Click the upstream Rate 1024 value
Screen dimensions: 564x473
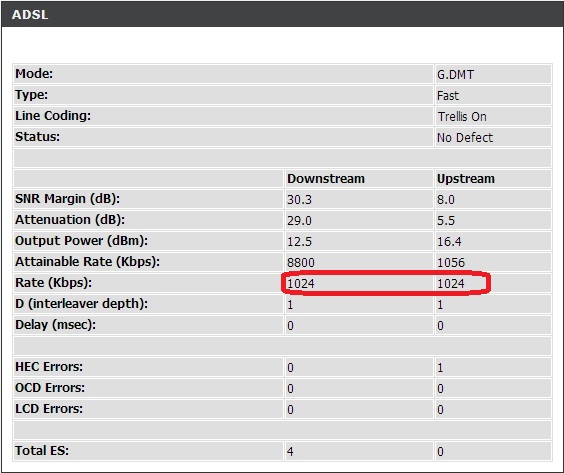pos(451,283)
